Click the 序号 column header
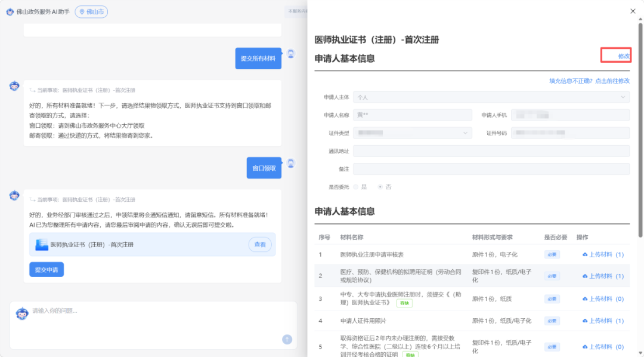644x357 pixels. click(x=324, y=238)
